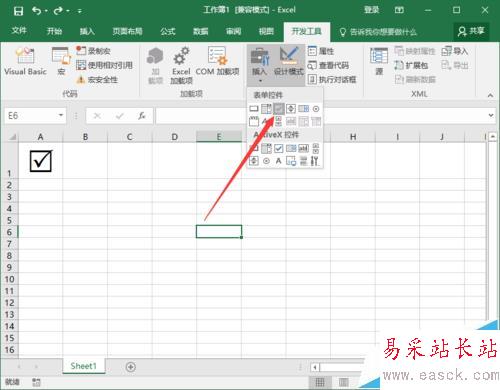Select ActiveX Combo Box icon

click(266, 148)
